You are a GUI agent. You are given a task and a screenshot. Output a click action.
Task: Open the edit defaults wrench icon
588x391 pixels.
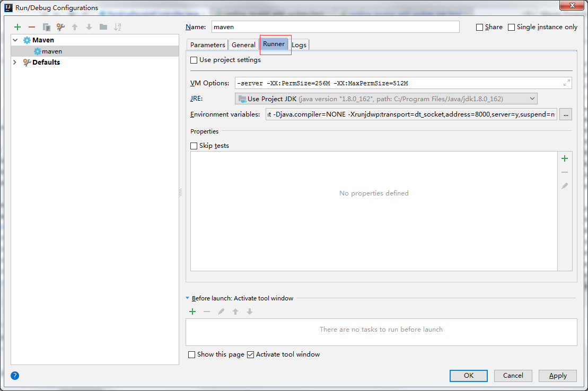[60, 27]
